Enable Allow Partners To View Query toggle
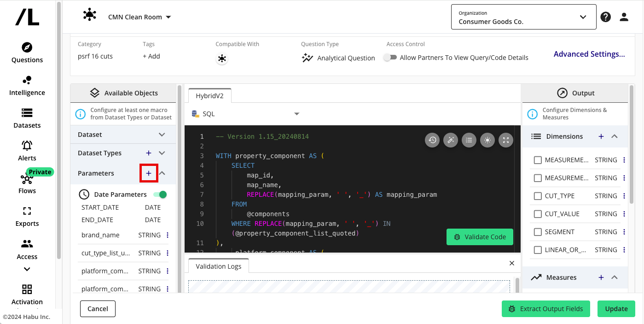Image resolution: width=644 pixels, height=324 pixels. 390,58
